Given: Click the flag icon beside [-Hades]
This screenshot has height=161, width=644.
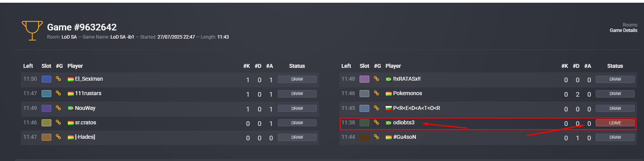Looking at the screenshot, I should tap(70, 137).
